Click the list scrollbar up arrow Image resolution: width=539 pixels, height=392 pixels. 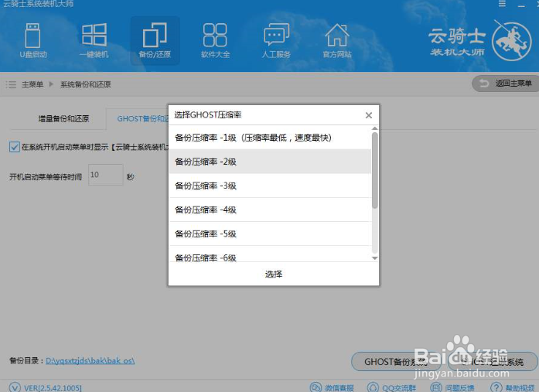(375, 128)
